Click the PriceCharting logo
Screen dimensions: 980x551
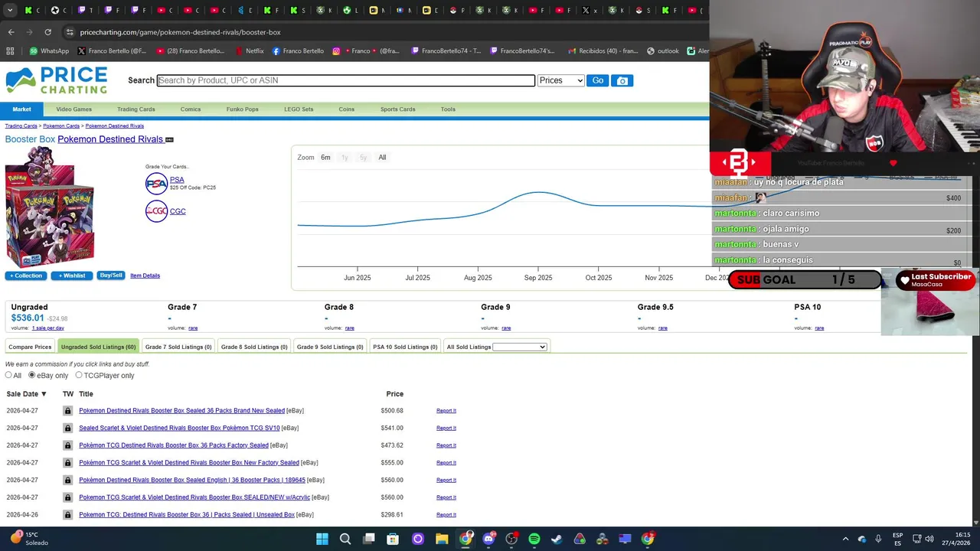pyautogui.click(x=57, y=80)
